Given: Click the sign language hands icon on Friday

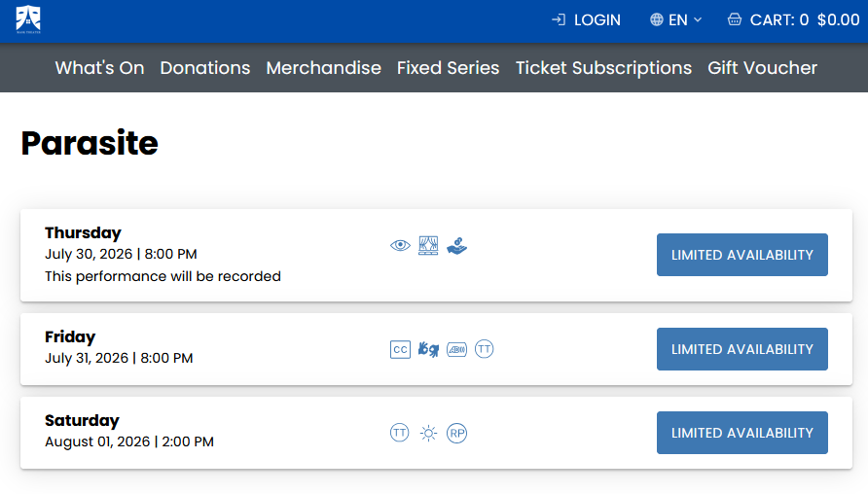Looking at the screenshot, I should pos(428,350).
